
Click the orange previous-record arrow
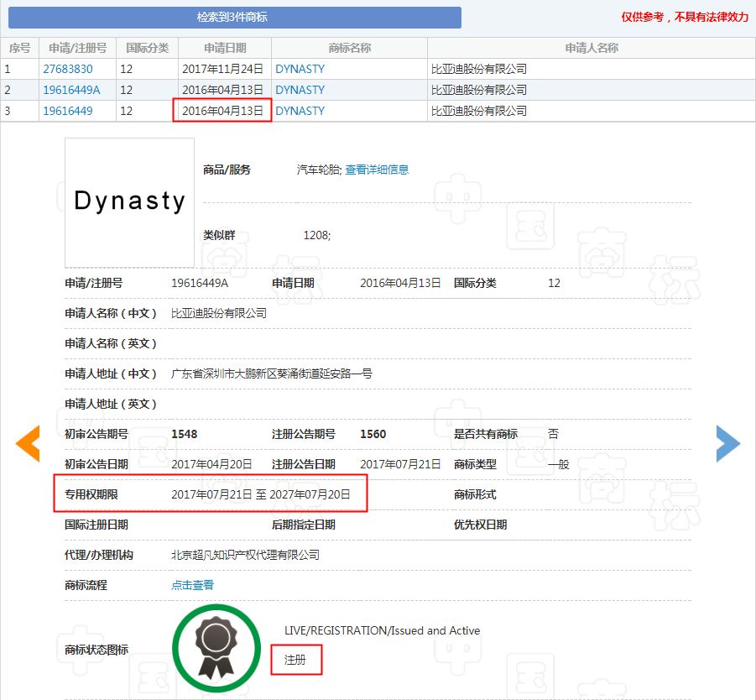28,443
